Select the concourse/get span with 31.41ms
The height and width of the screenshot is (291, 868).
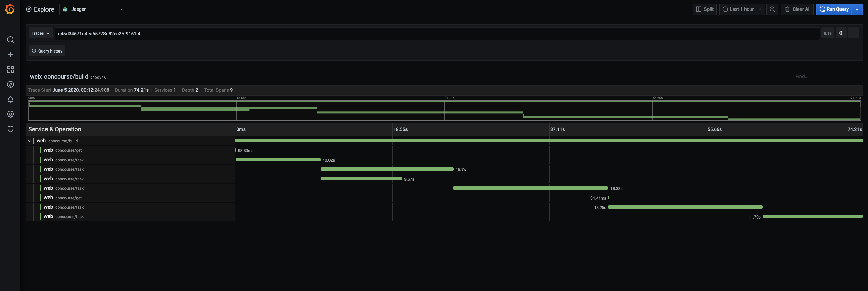coord(131,198)
